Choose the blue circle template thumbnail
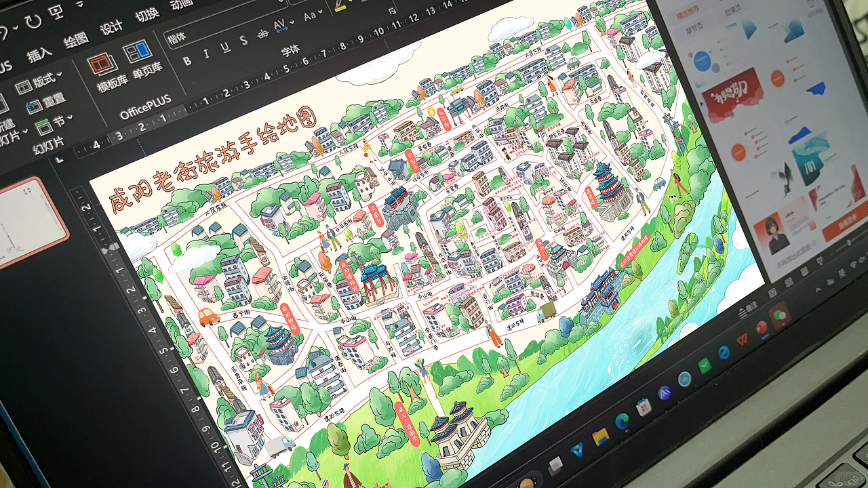 click(702, 62)
